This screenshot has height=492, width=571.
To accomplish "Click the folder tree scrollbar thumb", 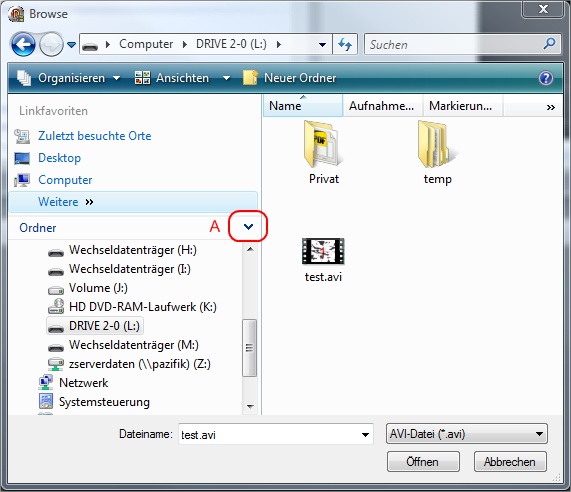I will (x=249, y=347).
